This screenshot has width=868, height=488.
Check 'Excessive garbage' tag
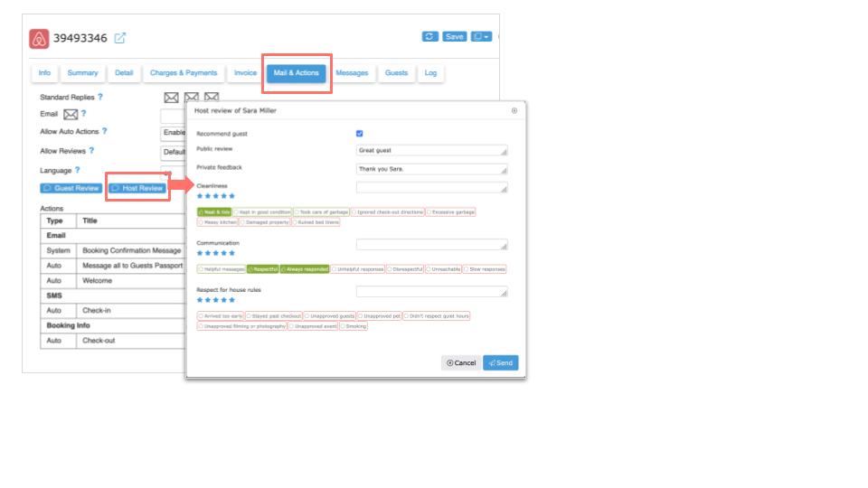tap(450, 211)
